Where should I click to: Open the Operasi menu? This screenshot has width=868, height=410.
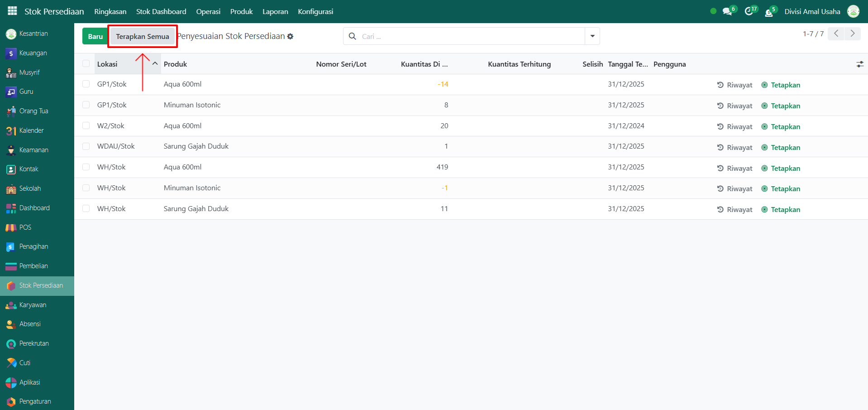pyautogui.click(x=208, y=12)
